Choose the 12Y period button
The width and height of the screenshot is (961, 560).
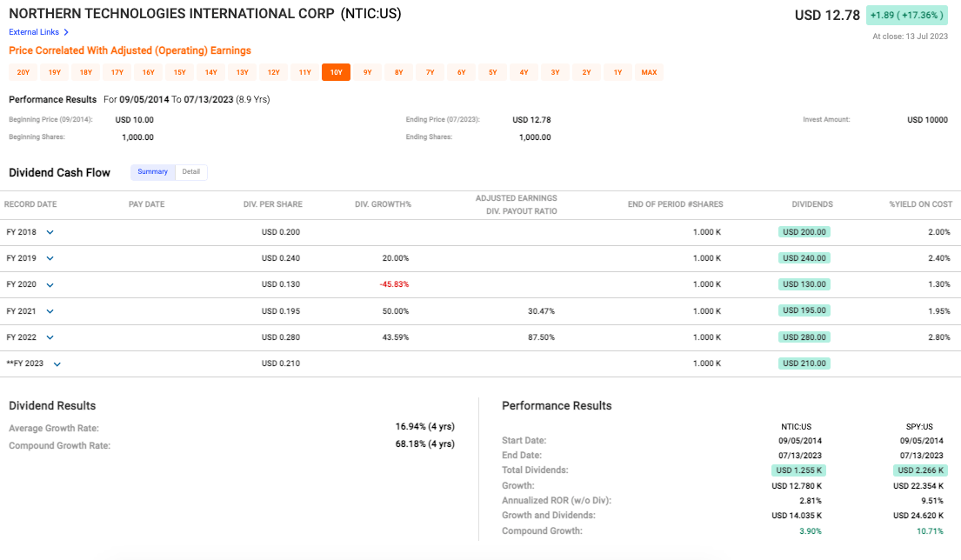273,72
